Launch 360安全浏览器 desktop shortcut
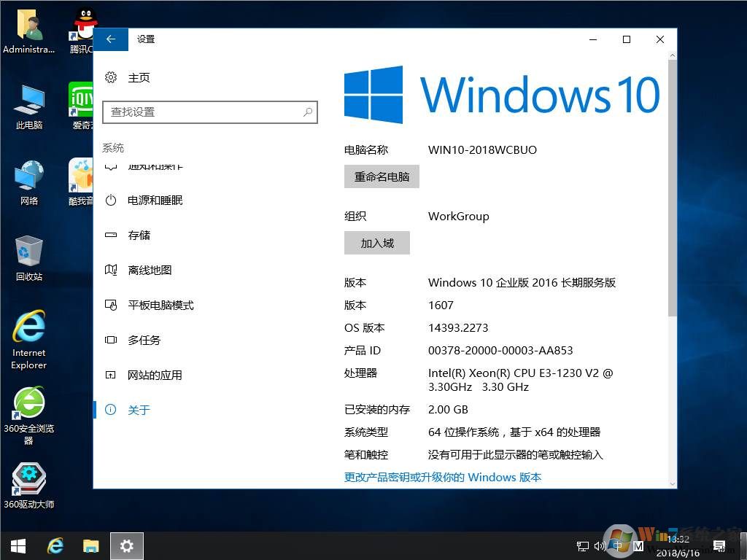The width and height of the screenshot is (747, 560). point(29,415)
